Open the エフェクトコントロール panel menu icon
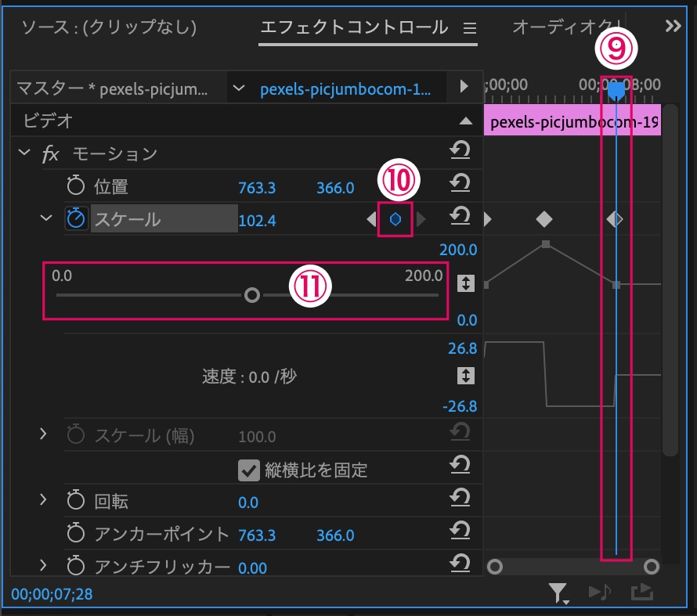 470,28
